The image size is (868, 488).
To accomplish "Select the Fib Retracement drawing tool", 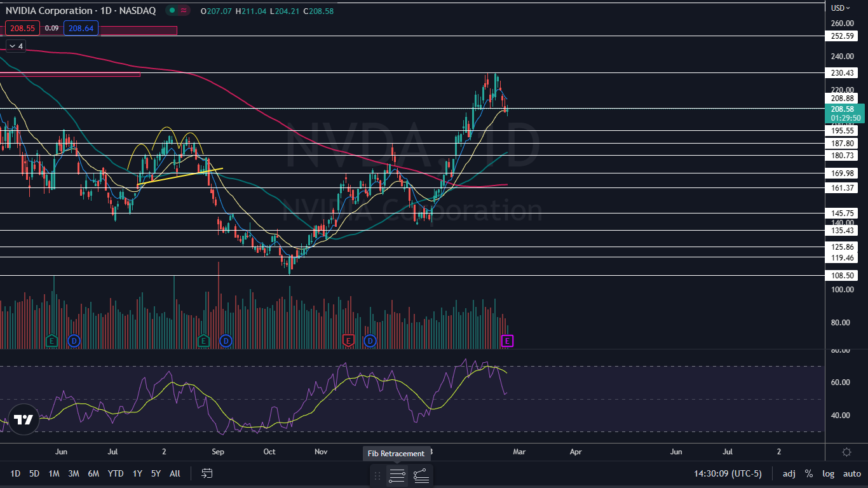I will click(x=397, y=475).
